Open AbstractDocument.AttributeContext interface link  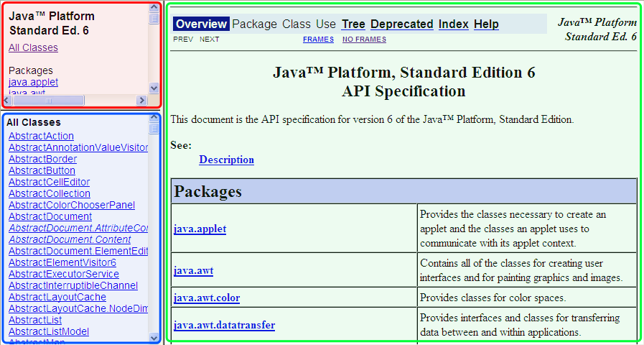tap(78, 229)
